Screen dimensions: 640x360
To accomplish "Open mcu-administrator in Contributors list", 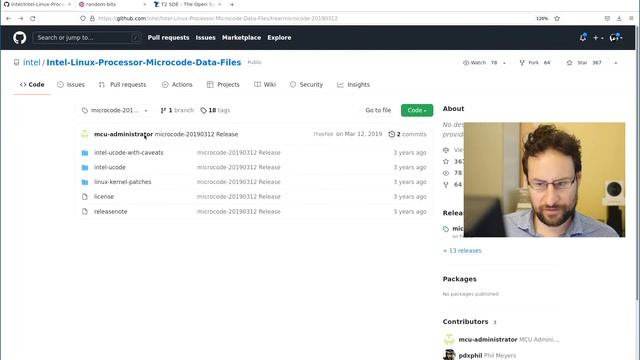I will pyautogui.click(x=488, y=340).
